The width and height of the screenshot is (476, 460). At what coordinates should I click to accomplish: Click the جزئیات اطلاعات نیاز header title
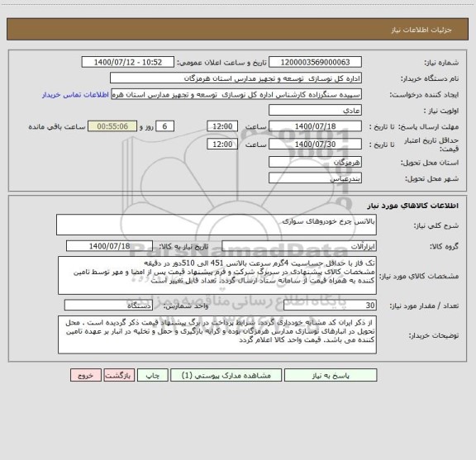(x=421, y=30)
